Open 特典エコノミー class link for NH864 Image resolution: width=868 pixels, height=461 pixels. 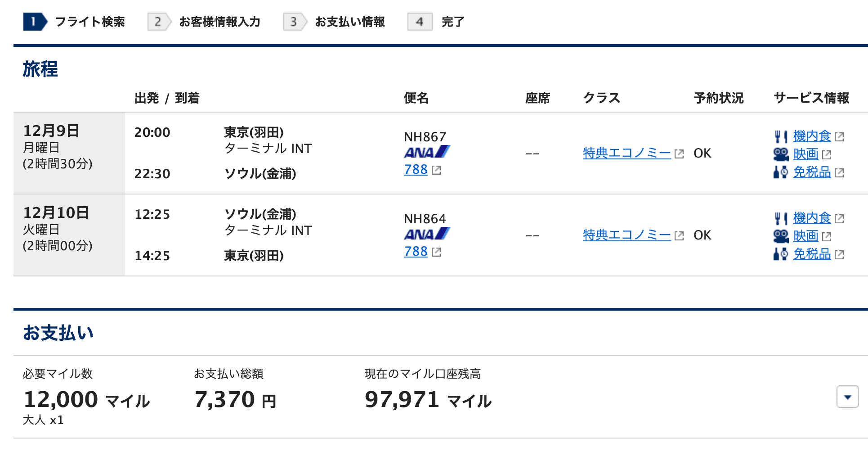click(626, 235)
